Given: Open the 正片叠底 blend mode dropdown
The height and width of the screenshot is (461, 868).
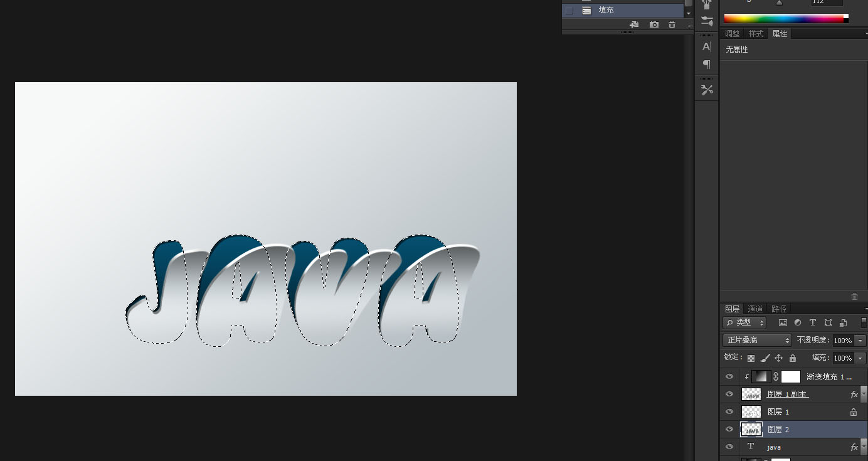Looking at the screenshot, I should point(756,340).
